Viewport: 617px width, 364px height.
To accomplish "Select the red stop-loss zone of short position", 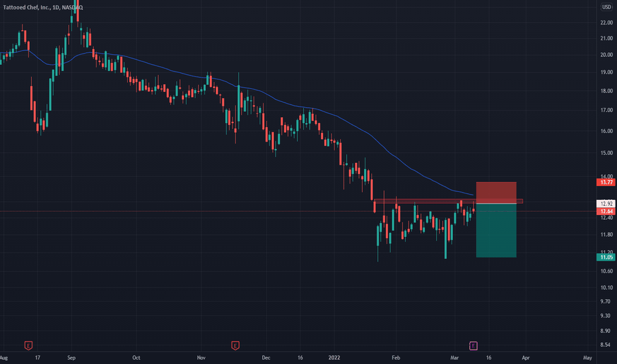I will [497, 193].
